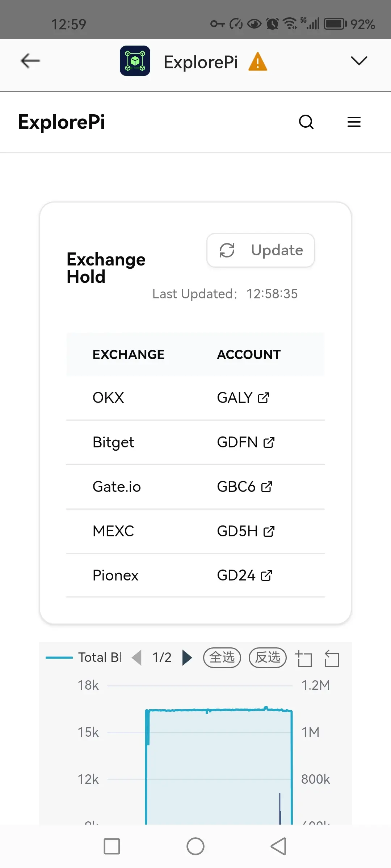Open the external link icon beside GD24
Screen dimensions: 391x868
tap(266, 575)
